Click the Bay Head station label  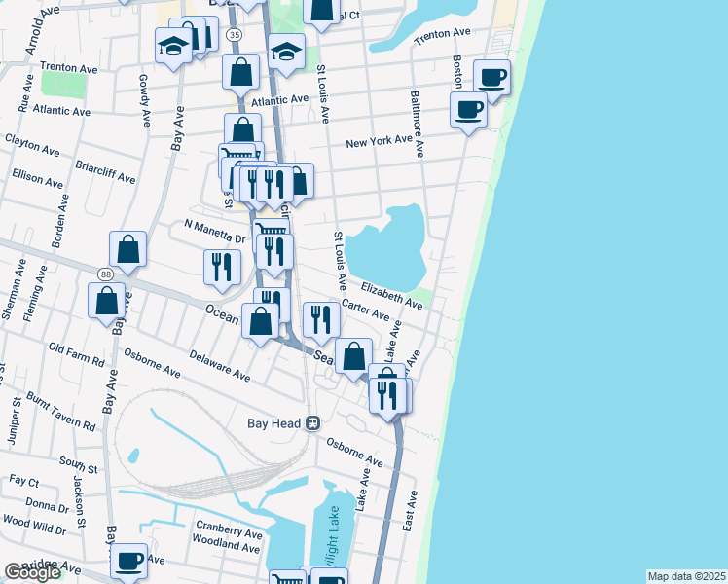tap(273, 423)
